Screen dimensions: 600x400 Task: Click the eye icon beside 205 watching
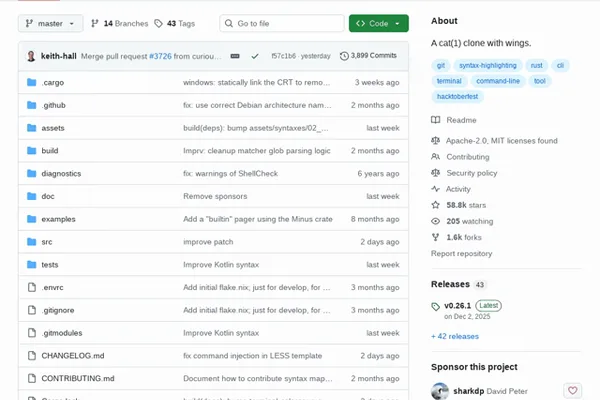point(435,221)
